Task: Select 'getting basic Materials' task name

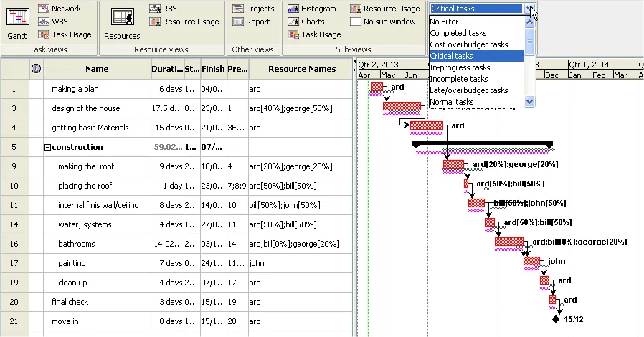Action: 90,128
